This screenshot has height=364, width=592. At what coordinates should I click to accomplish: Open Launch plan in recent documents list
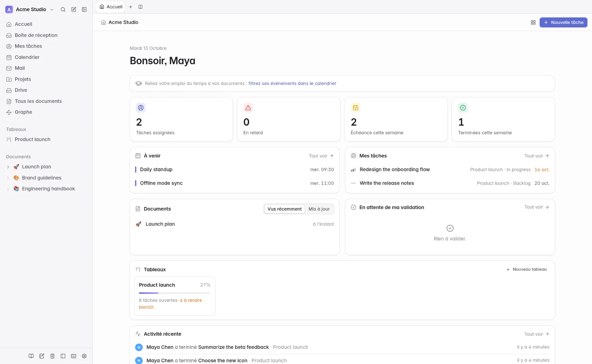point(234,224)
